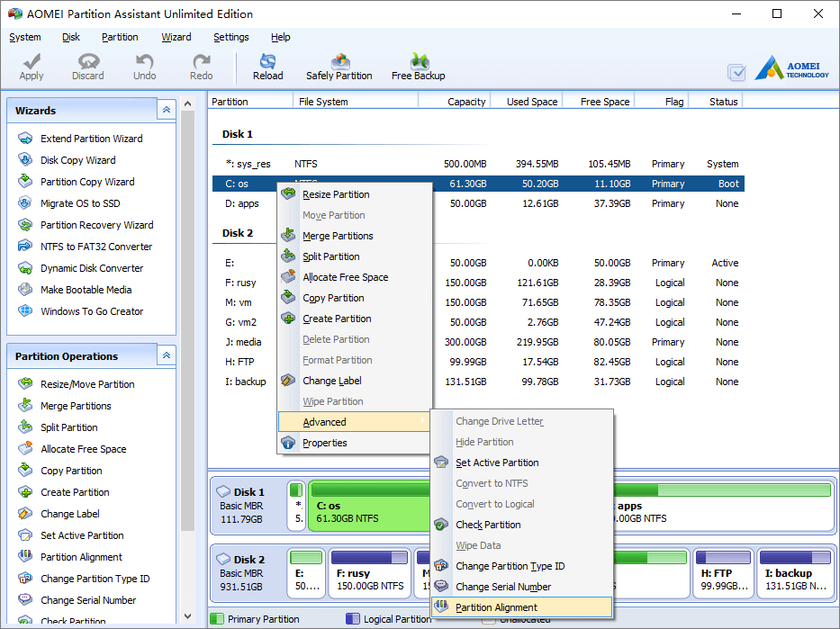Sort by Capacity column header
This screenshot has width=840, height=629.
pos(455,101)
